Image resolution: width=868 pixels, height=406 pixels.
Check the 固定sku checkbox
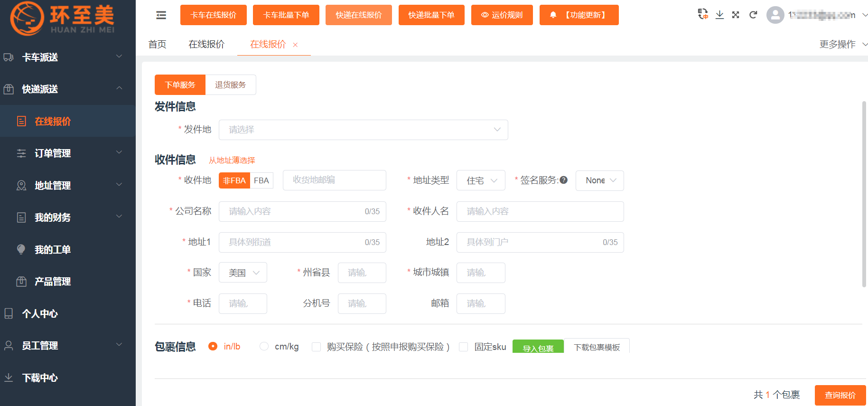click(x=464, y=347)
